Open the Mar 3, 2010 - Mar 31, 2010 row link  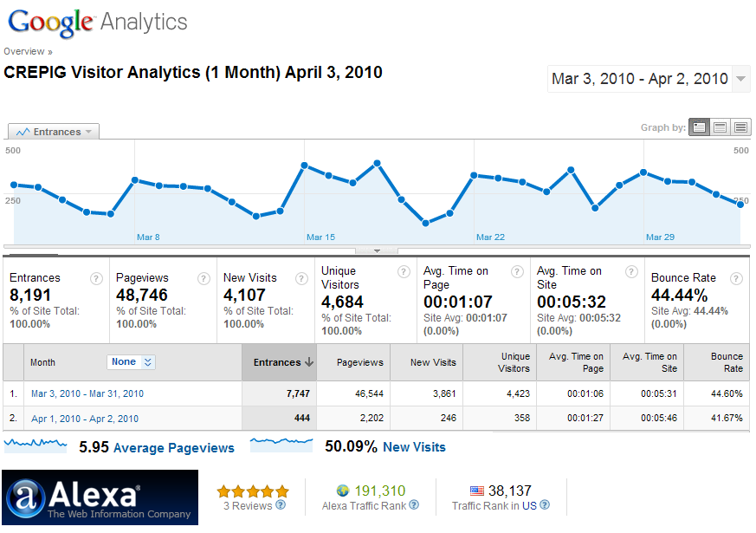87,393
